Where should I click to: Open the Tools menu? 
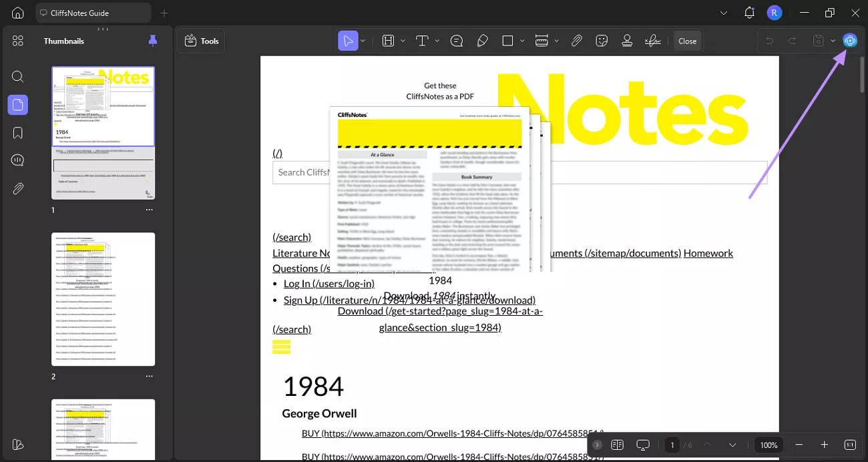coord(201,41)
